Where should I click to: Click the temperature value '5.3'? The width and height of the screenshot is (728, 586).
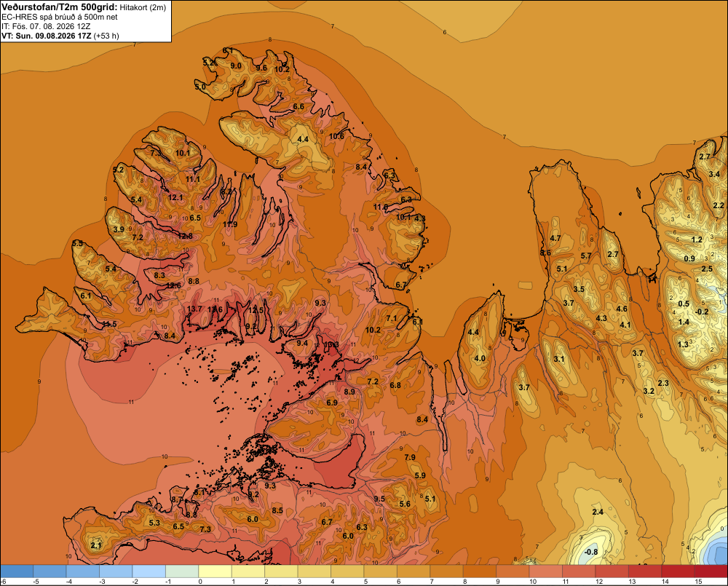154,523
